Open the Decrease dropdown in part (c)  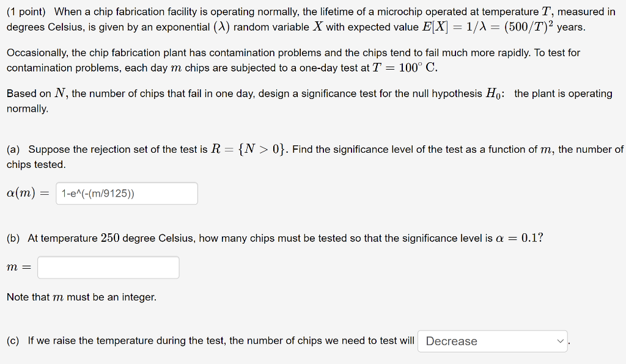[x=491, y=341]
